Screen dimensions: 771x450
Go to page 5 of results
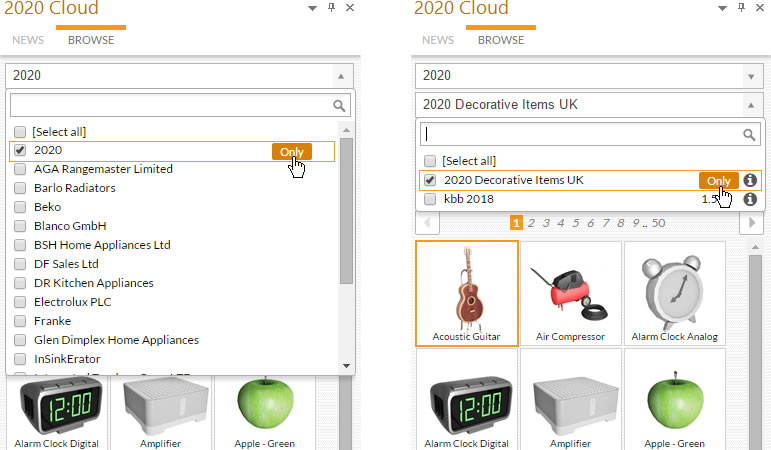(576, 223)
